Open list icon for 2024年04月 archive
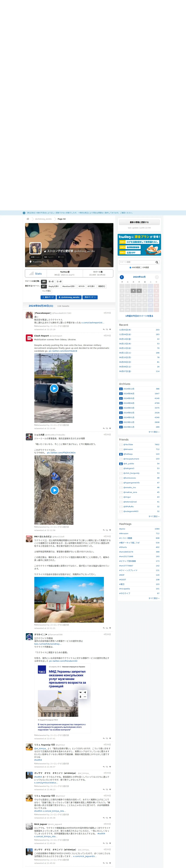Image resolution: width=186 pixels, height=868 pixels. coord(121,403)
